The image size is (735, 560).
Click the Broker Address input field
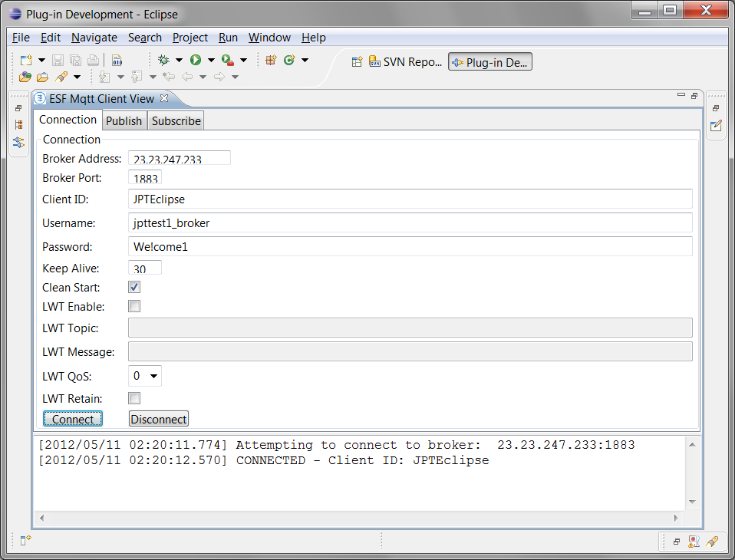180,158
